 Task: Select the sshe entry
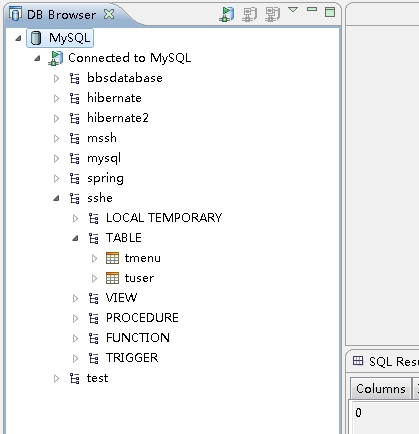point(100,198)
